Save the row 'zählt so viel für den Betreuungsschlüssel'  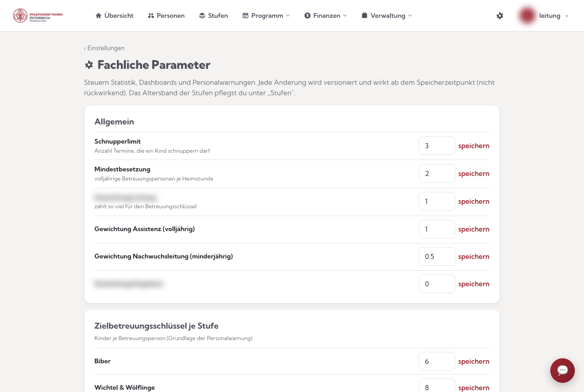click(x=474, y=201)
